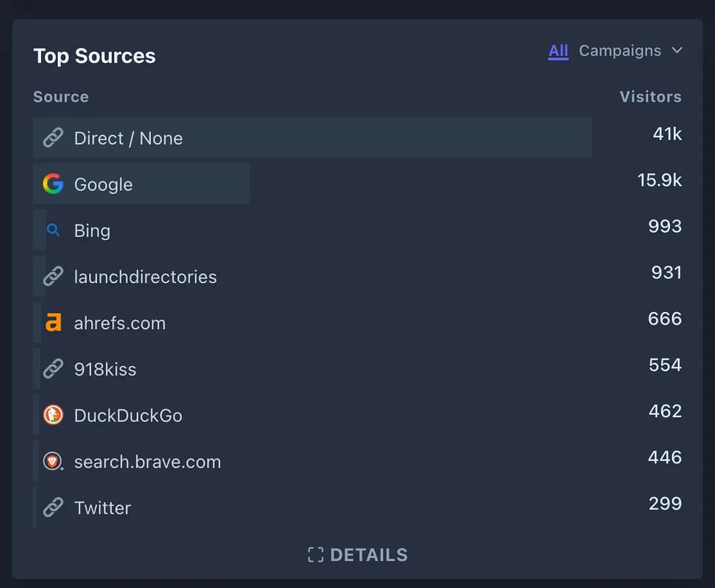Filter by Google source
Screen dimensions: 715x588
[103, 184]
